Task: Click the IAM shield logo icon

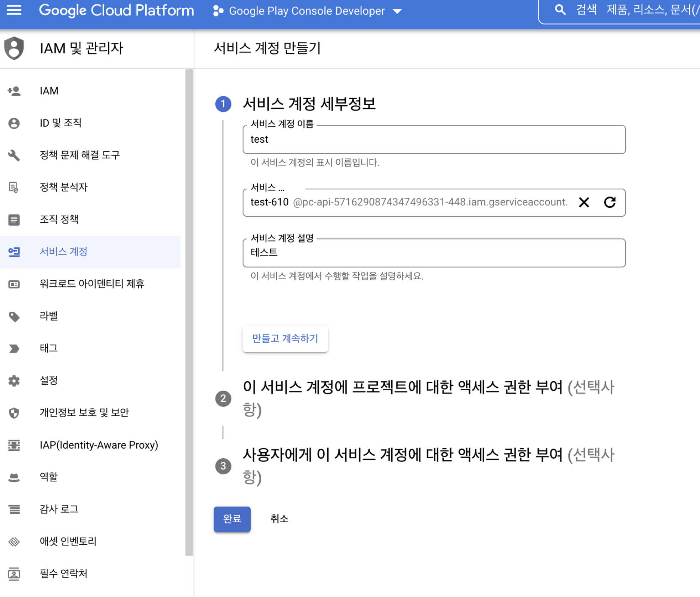Action: click(x=14, y=48)
